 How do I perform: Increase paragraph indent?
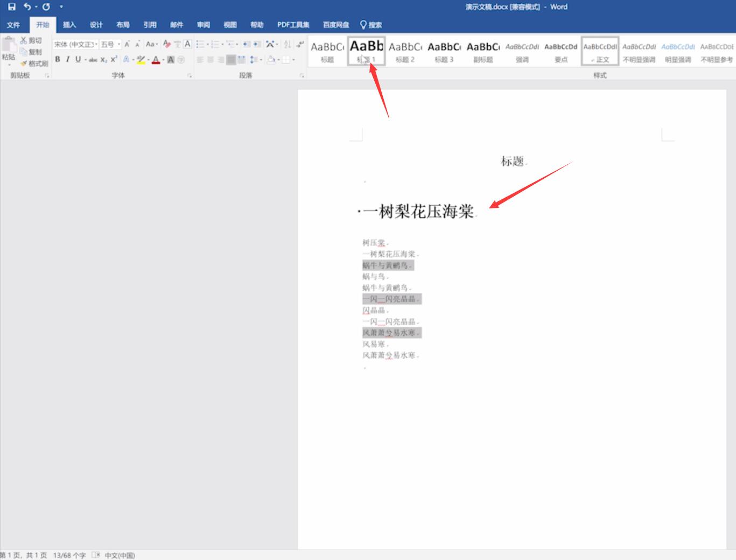[x=257, y=44]
